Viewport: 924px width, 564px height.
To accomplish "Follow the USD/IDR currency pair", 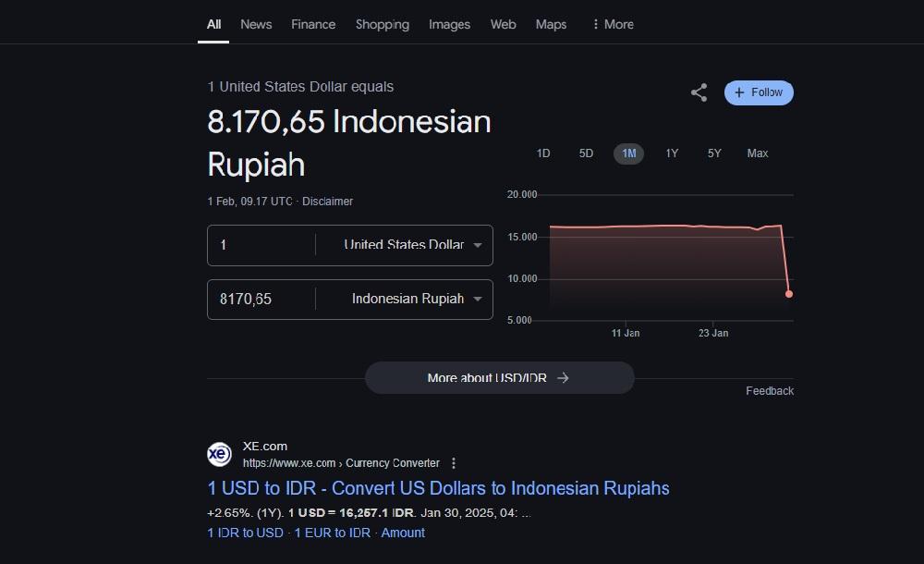I will click(759, 92).
